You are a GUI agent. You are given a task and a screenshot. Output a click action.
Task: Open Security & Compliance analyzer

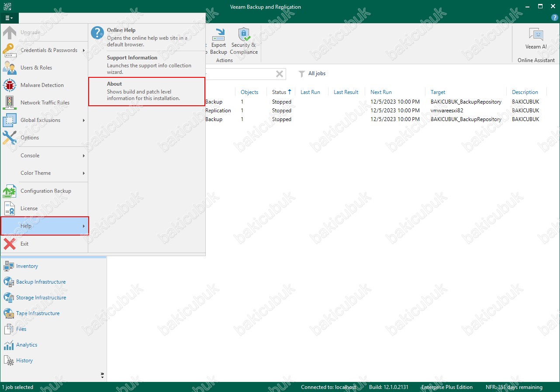click(x=244, y=42)
